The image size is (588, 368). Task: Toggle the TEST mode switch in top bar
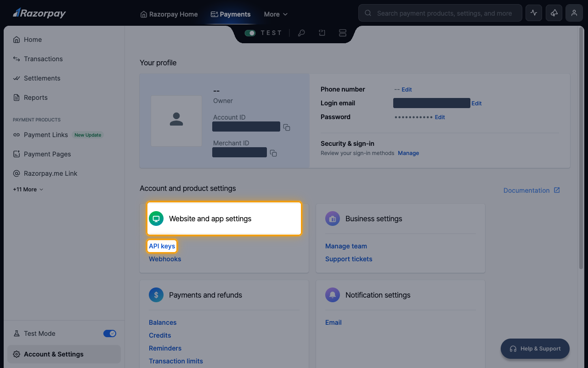250,33
